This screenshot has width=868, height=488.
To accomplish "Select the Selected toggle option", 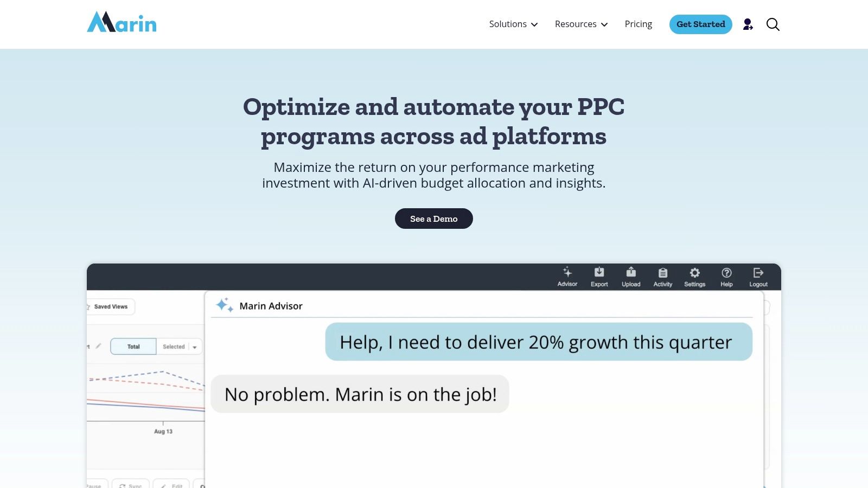I will 174,346.
